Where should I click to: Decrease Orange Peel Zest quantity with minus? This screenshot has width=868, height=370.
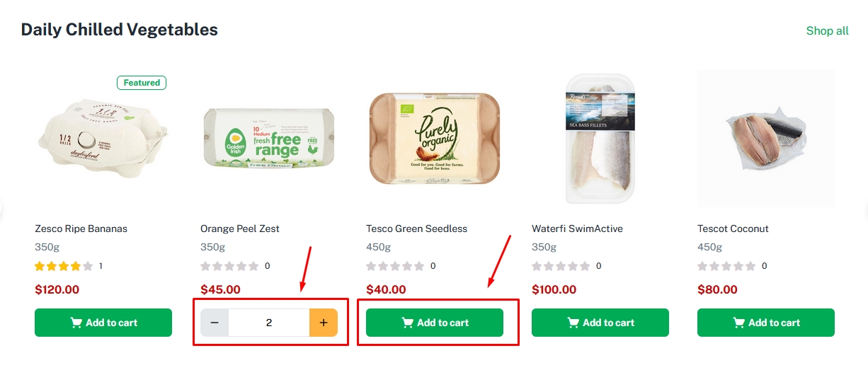[215, 323]
